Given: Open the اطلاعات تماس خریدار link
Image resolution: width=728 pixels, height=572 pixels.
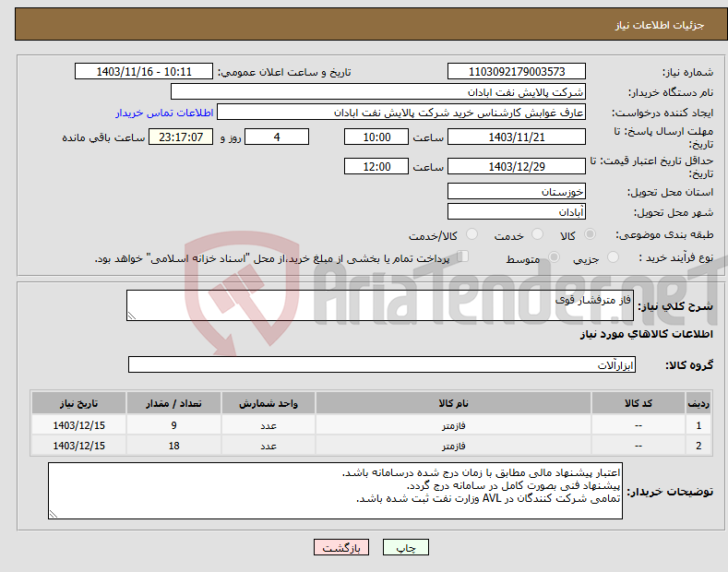Looking at the screenshot, I should pyautogui.click(x=164, y=113).
